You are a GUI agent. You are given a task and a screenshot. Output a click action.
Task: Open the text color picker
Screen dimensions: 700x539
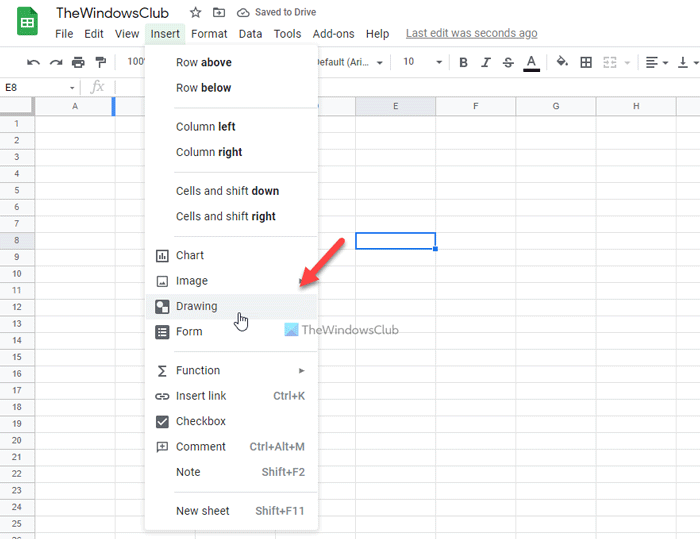(531, 63)
